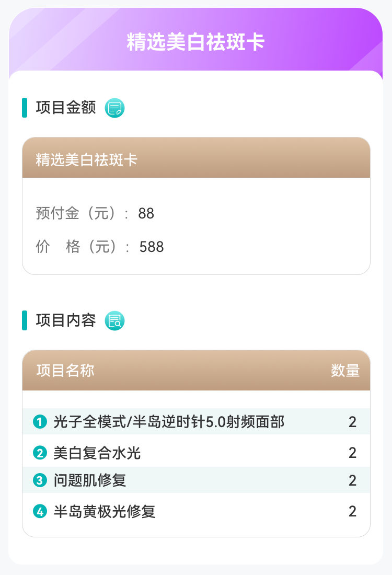Click the 项目内容 section heading
The image size is (392, 575).
click(x=66, y=320)
